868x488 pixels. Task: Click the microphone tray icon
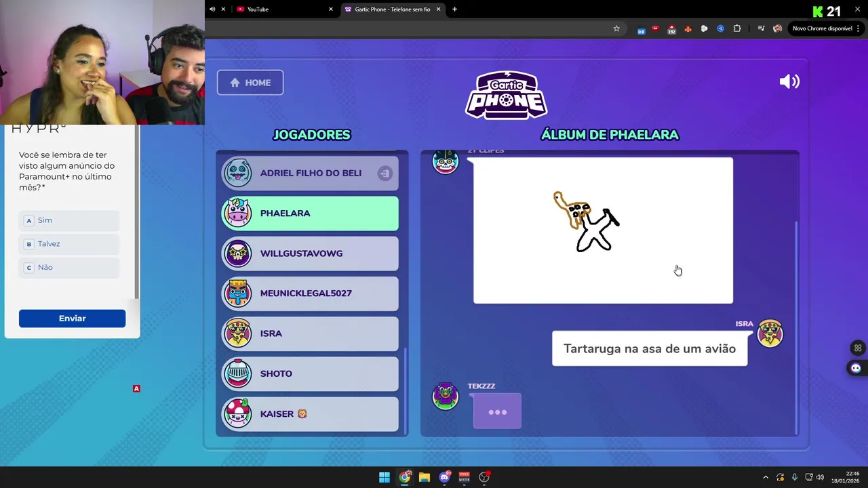point(794,477)
